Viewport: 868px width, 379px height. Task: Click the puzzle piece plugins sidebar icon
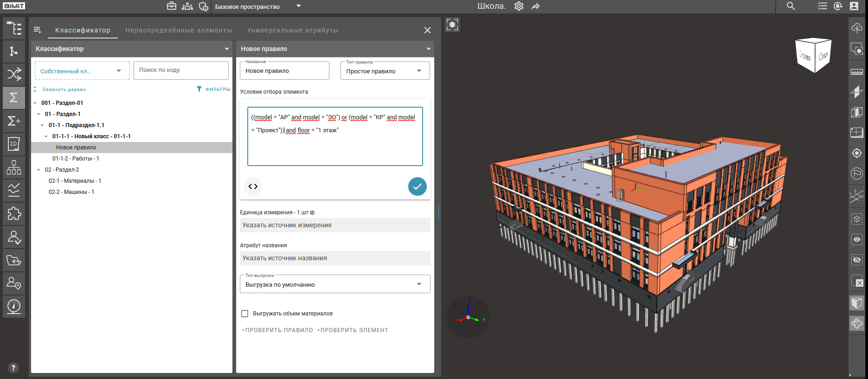(x=14, y=213)
